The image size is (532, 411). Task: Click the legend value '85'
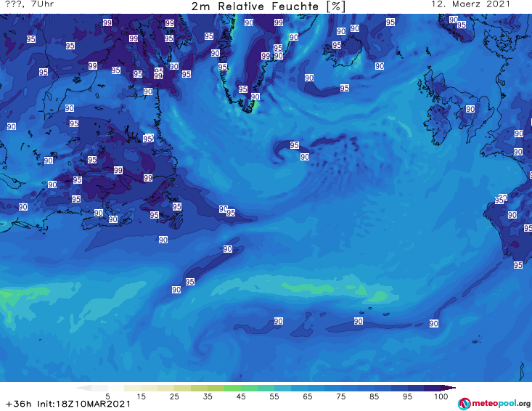(374, 396)
